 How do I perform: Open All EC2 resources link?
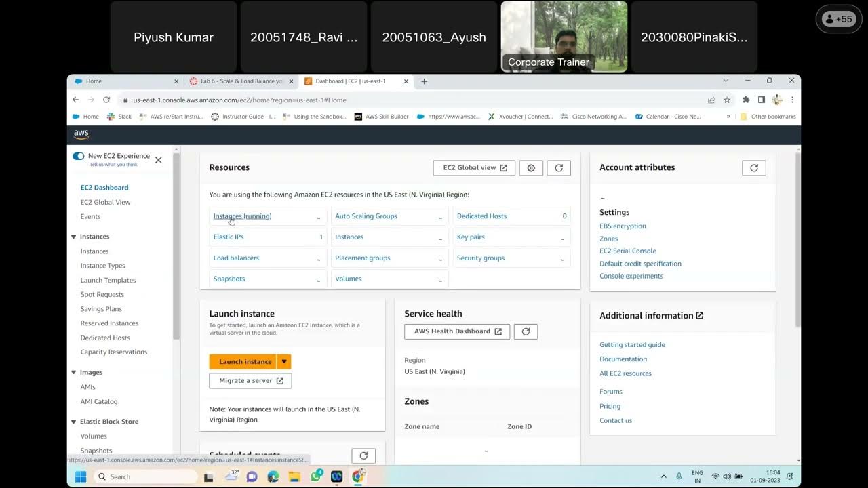tap(625, 373)
